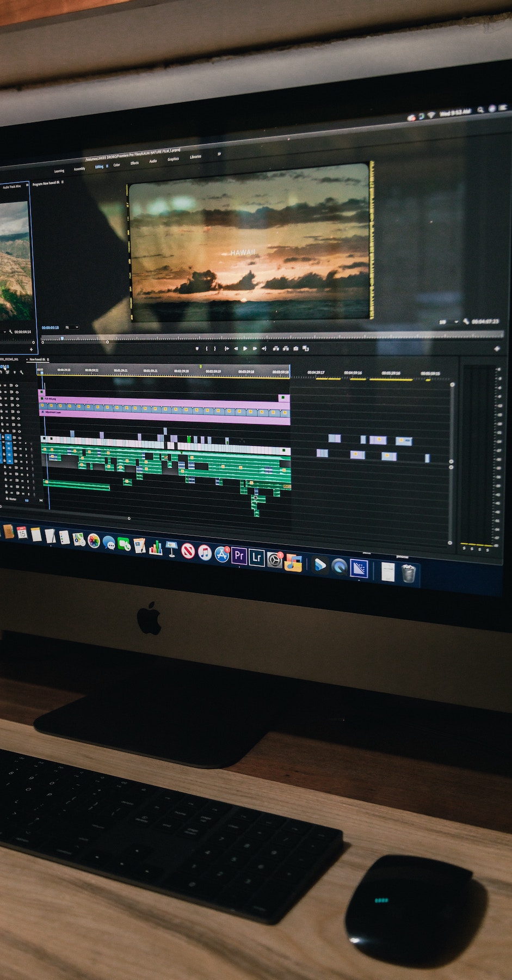Open Spotlight search in the menu bar

480,110
